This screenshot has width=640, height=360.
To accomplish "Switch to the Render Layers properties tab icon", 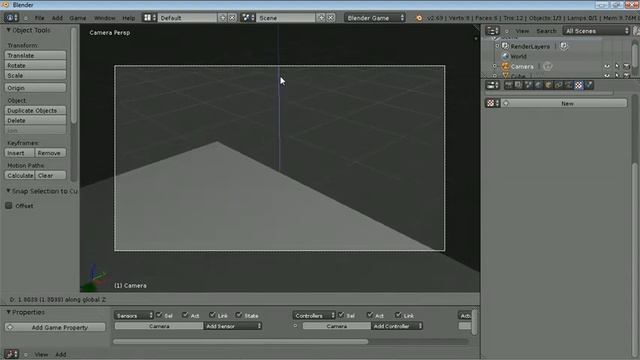I will click(x=518, y=85).
